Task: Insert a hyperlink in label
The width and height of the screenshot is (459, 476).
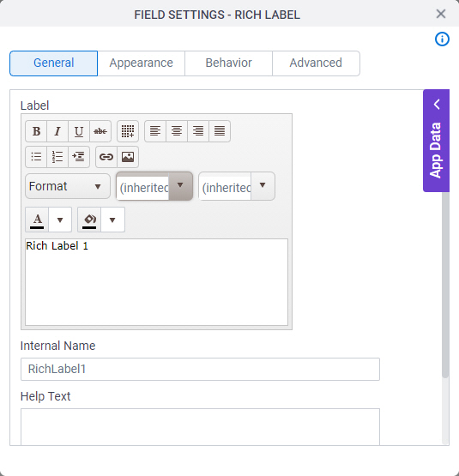Action: click(x=106, y=157)
